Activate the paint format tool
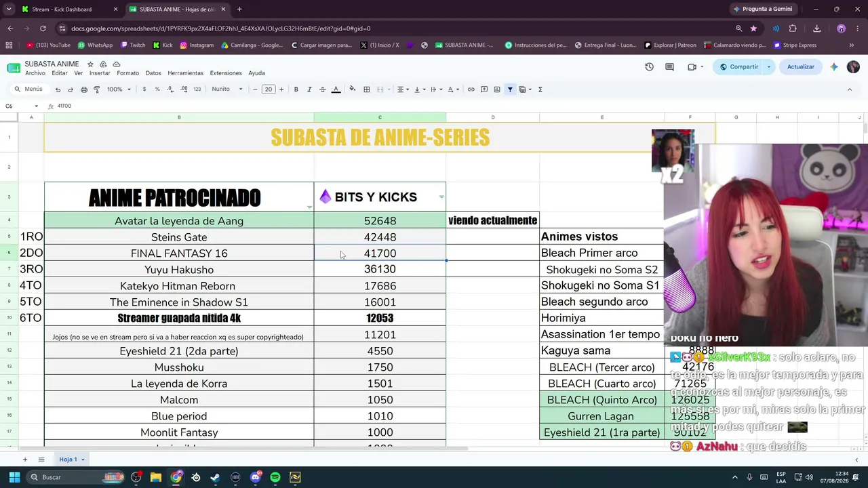The height and width of the screenshot is (488, 868). pyautogui.click(x=97, y=89)
